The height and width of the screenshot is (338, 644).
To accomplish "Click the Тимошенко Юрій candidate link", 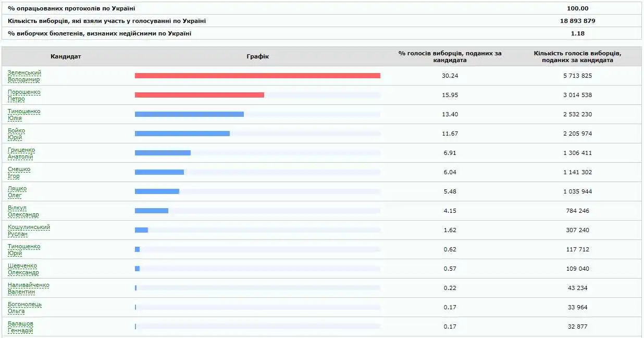I will (24, 250).
